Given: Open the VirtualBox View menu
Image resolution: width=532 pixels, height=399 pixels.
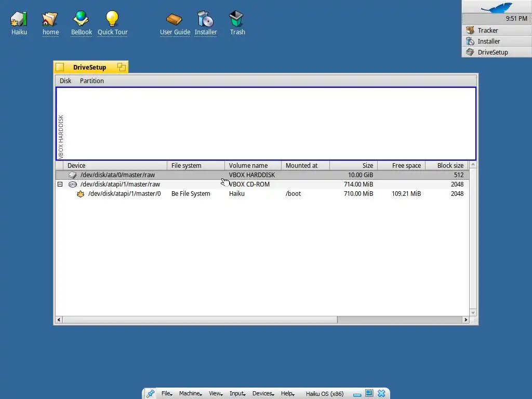Looking at the screenshot, I should click(216, 394).
